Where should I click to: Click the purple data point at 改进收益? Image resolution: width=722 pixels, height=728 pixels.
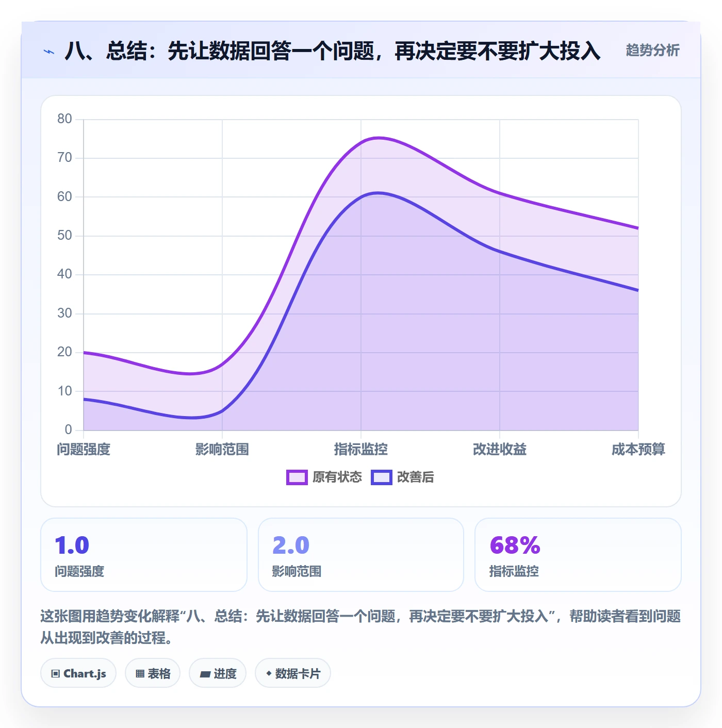point(500,193)
